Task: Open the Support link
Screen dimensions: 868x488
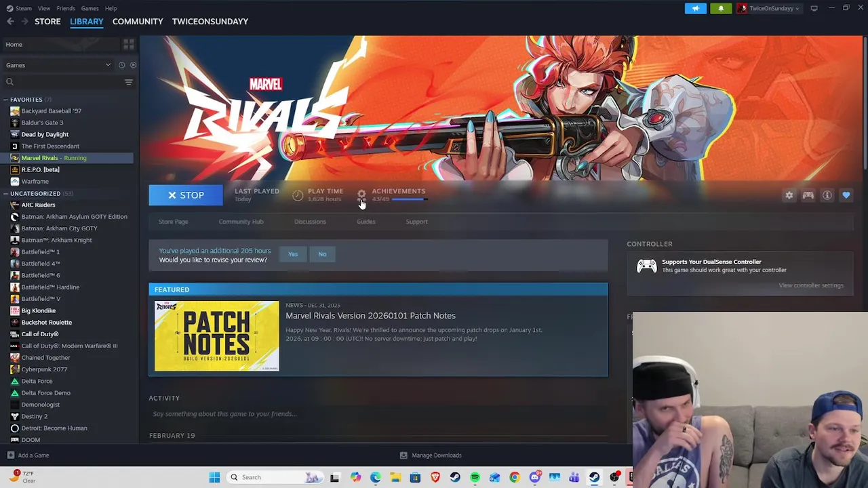Action: click(x=416, y=222)
